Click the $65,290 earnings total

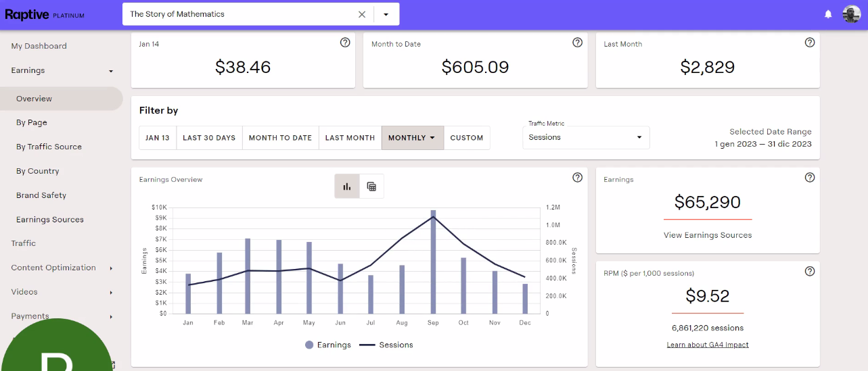pyautogui.click(x=708, y=202)
